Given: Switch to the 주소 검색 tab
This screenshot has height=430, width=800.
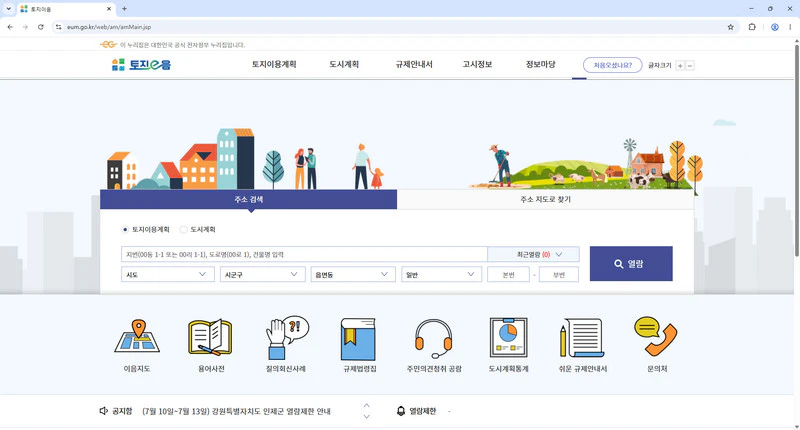Looking at the screenshot, I should click(248, 199).
